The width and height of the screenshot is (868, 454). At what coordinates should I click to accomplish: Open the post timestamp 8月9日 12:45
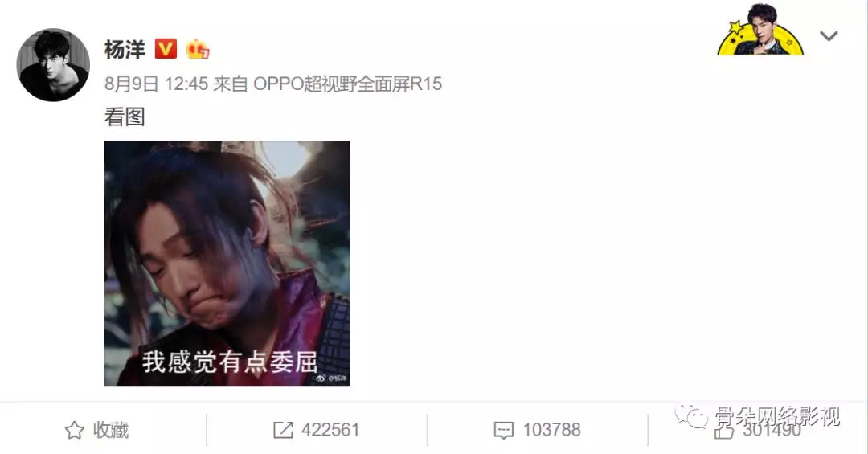tap(156, 84)
